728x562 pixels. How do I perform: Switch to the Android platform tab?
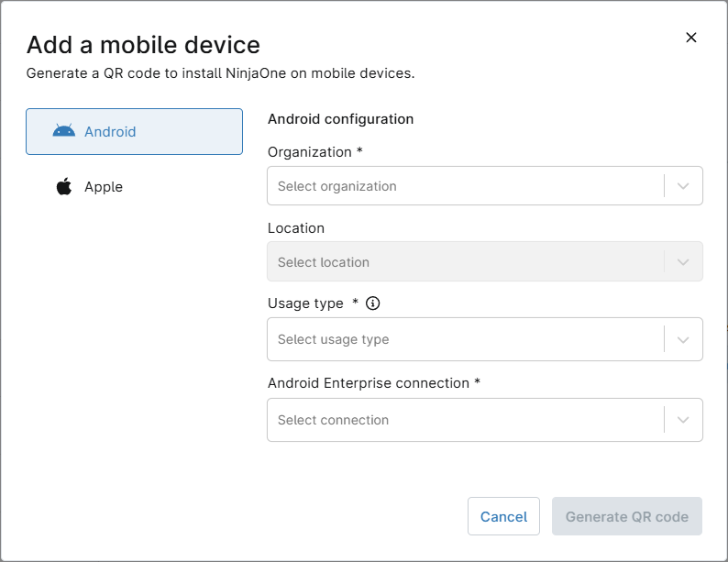(135, 132)
